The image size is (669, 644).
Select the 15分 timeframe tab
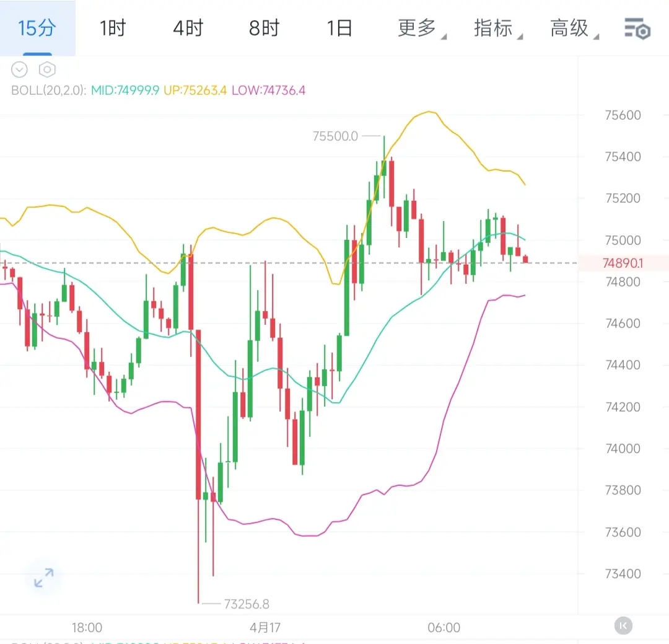37,28
